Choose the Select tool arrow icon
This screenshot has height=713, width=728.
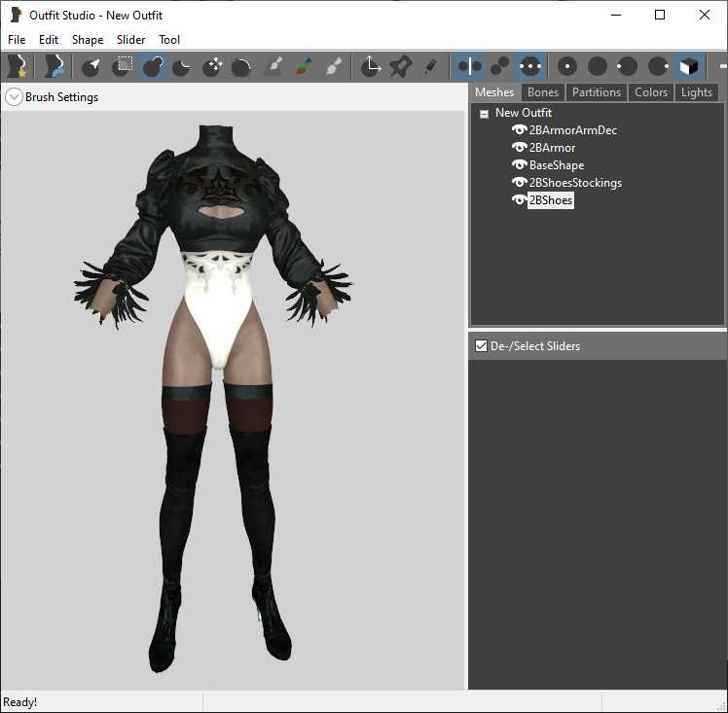click(x=91, y=66)
